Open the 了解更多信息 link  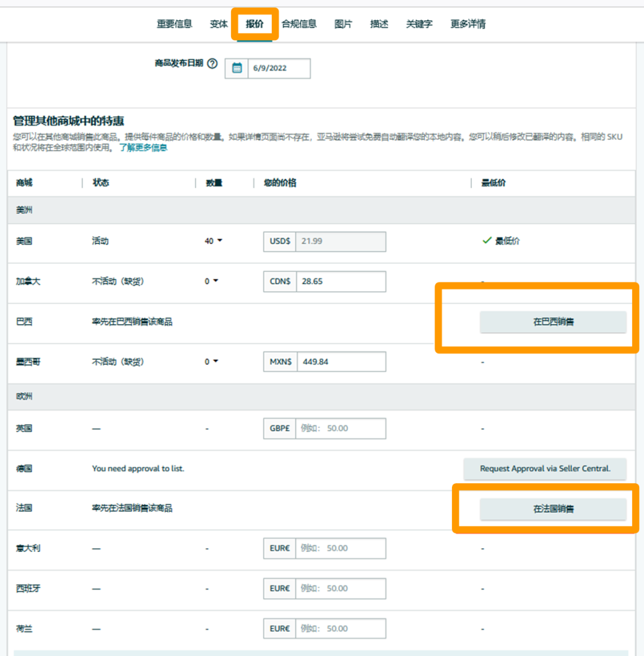click(144, 147)
